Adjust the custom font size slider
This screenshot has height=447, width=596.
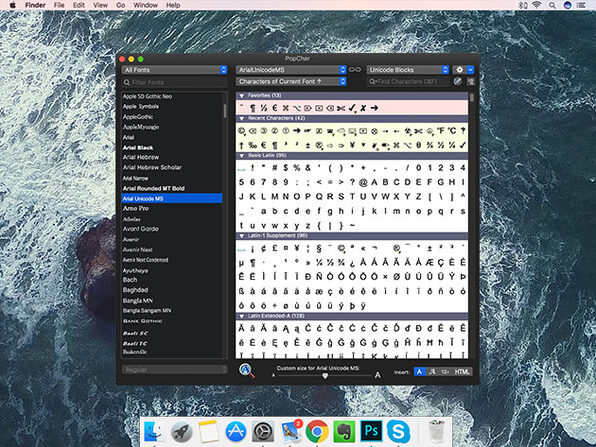coord(325,376)
